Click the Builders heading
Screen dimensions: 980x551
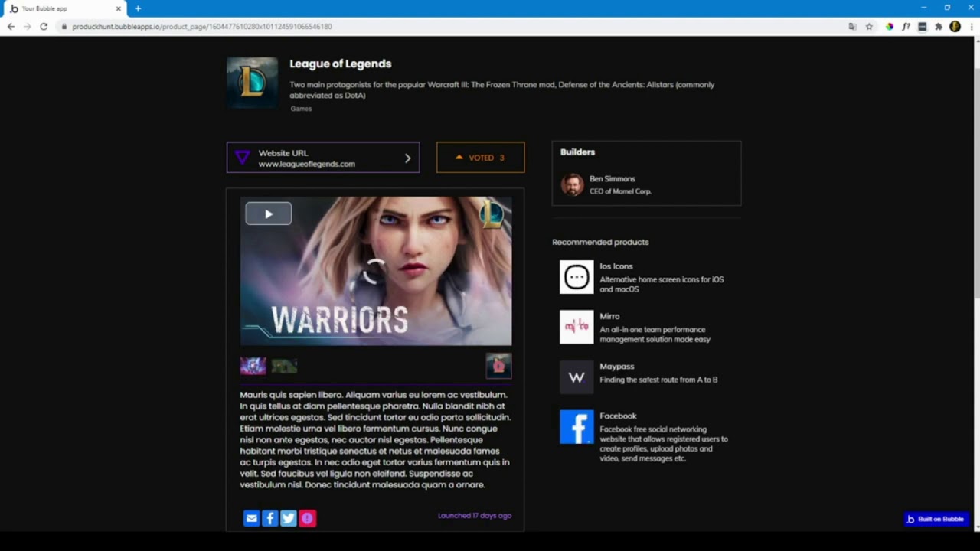[577, 152]
